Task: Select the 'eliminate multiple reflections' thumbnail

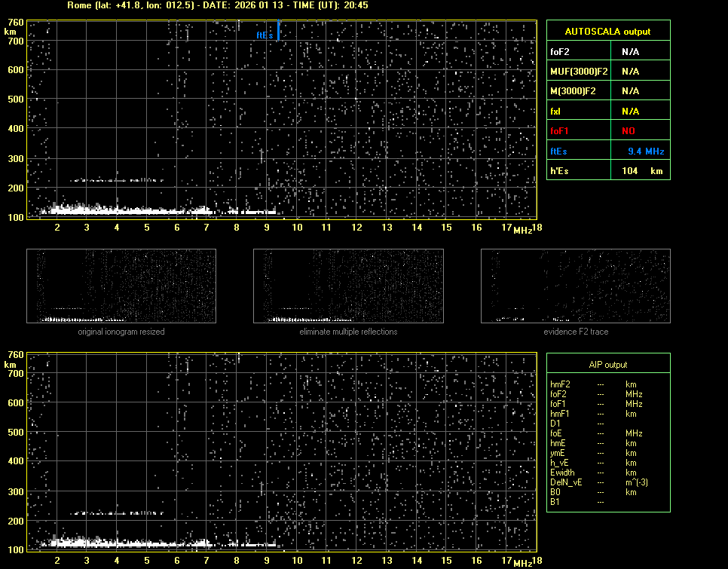Action: (x=348, y=286)
